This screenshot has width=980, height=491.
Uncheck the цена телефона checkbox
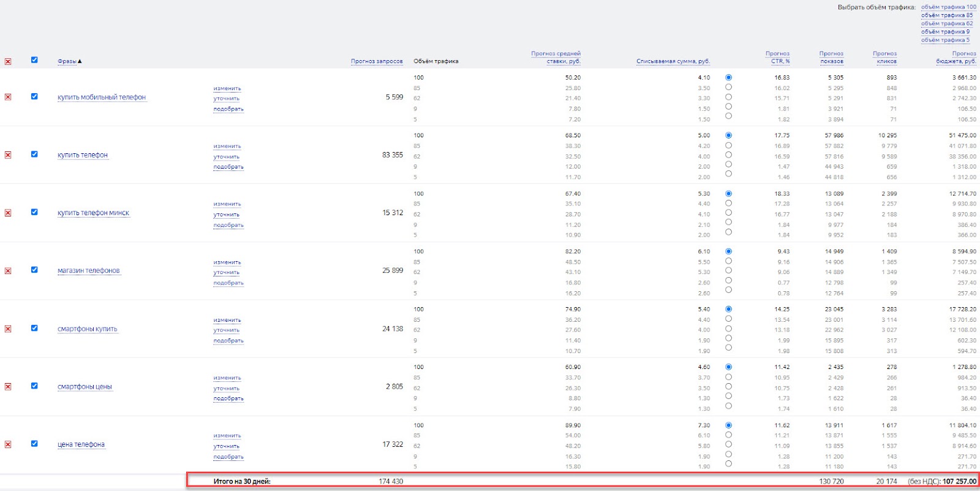tap(34, 443)
